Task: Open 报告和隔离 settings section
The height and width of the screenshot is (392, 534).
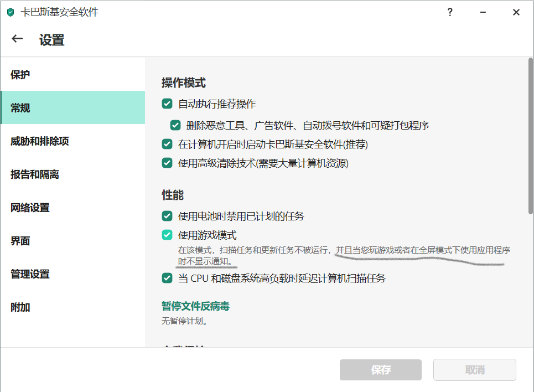Action: (35, 174)
